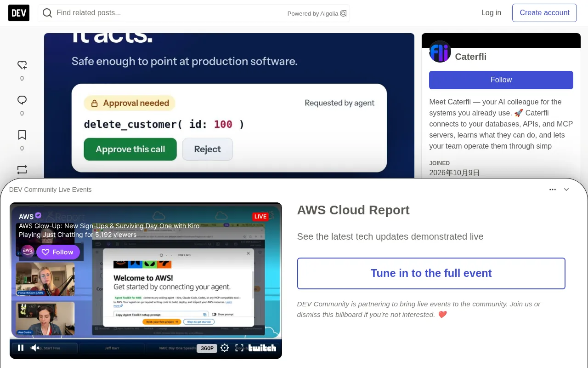Click the DEV Community Live Events label

51,190
